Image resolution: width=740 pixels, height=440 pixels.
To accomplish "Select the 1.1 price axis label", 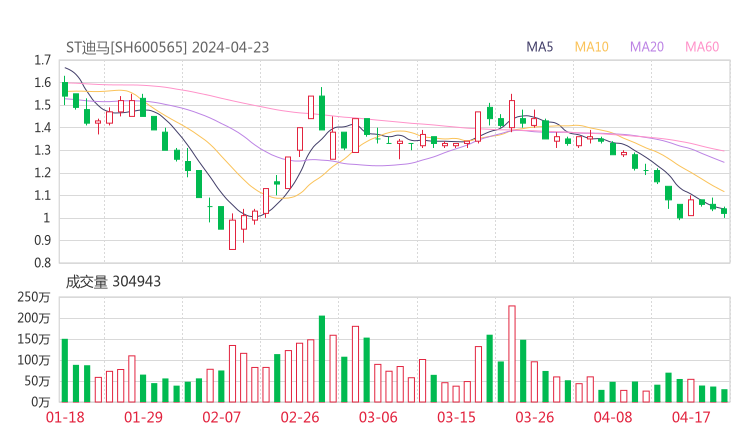I will pyautogui.click(x=42, y=195).
